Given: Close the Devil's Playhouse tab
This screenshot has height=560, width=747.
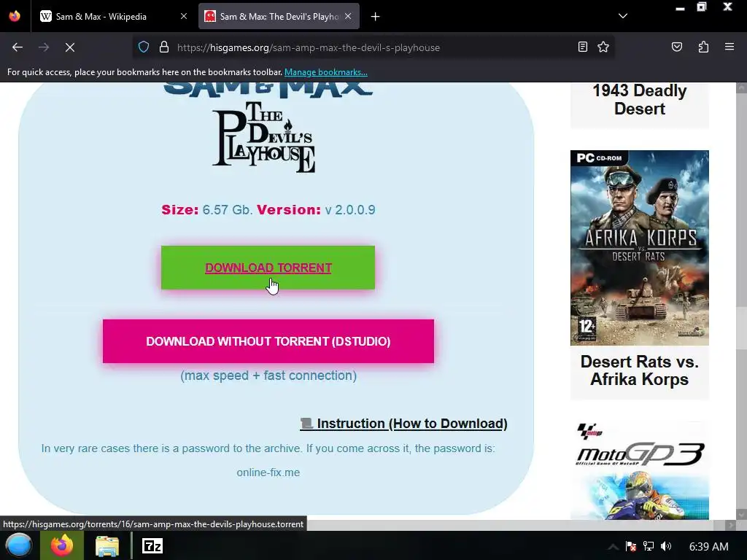Looking at the screenshot, I should [x=348, y=16].
